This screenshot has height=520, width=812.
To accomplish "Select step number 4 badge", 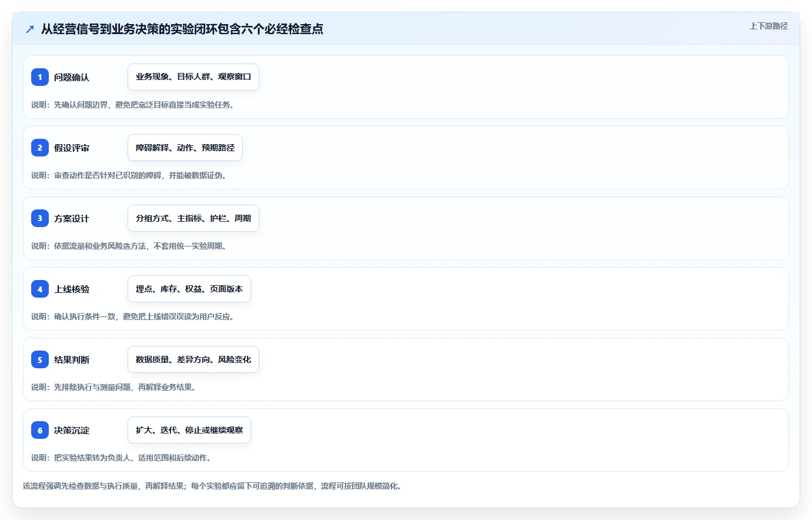I will pos(40,289).
